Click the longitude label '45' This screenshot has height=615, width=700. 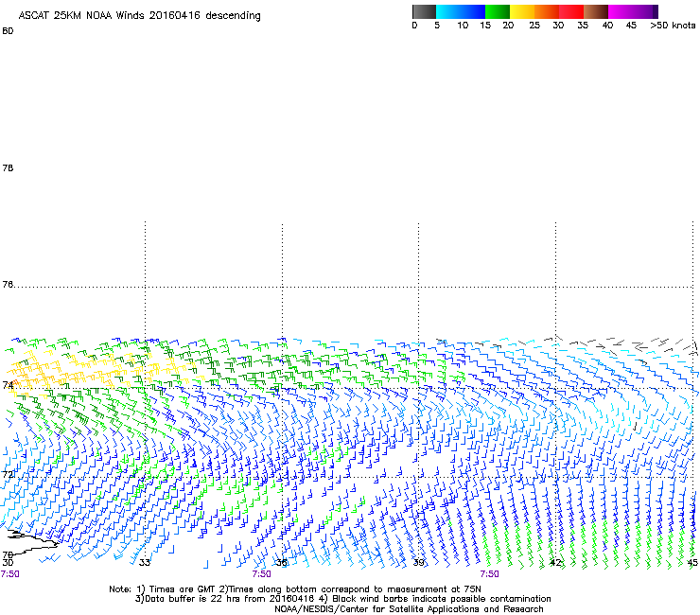pyautogui.click(x=692, y=563)
